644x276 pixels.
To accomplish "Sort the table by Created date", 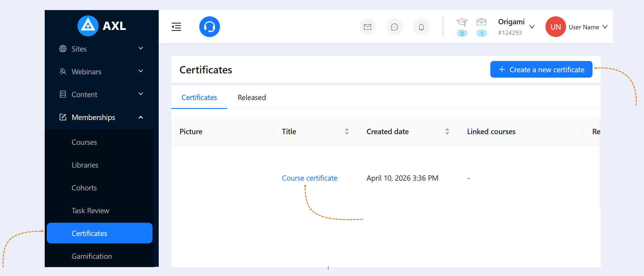I will pos(447,131).
